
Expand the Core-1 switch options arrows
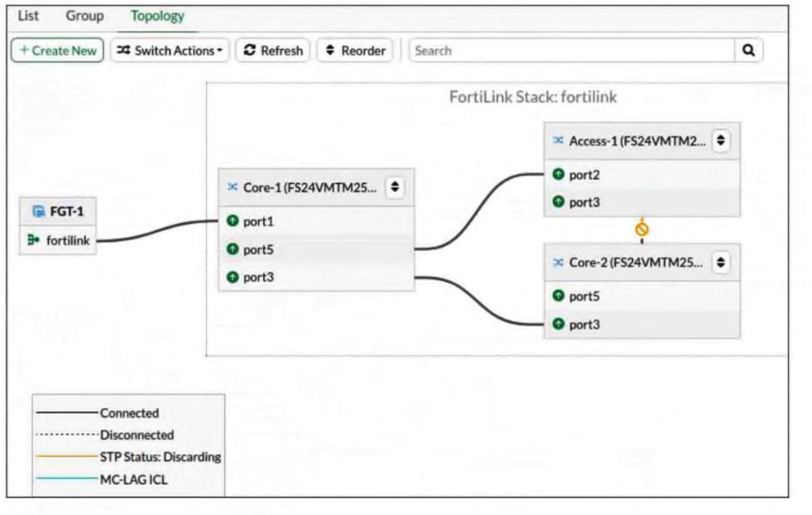tap(395, 187)
